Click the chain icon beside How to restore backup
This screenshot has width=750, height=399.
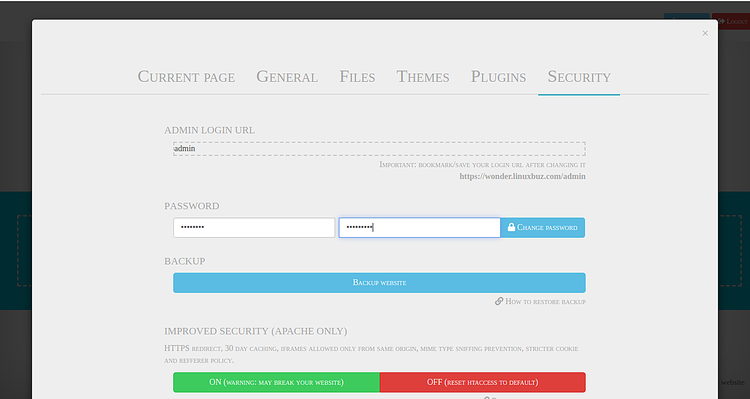click(x=499, y=301)
